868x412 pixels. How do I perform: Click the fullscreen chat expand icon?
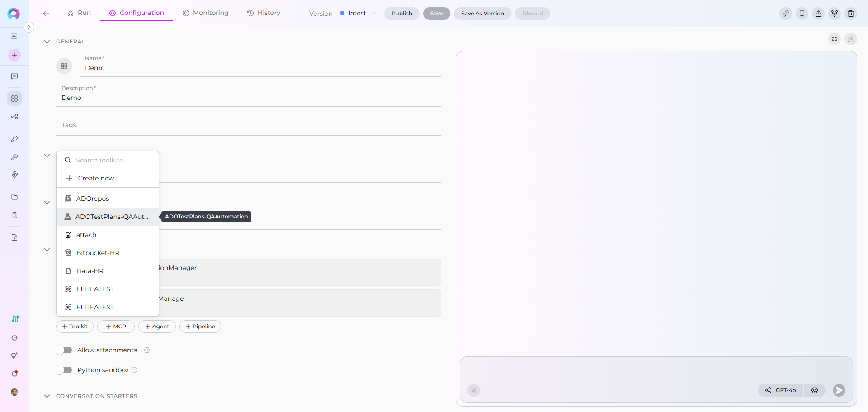coord(835,39)
